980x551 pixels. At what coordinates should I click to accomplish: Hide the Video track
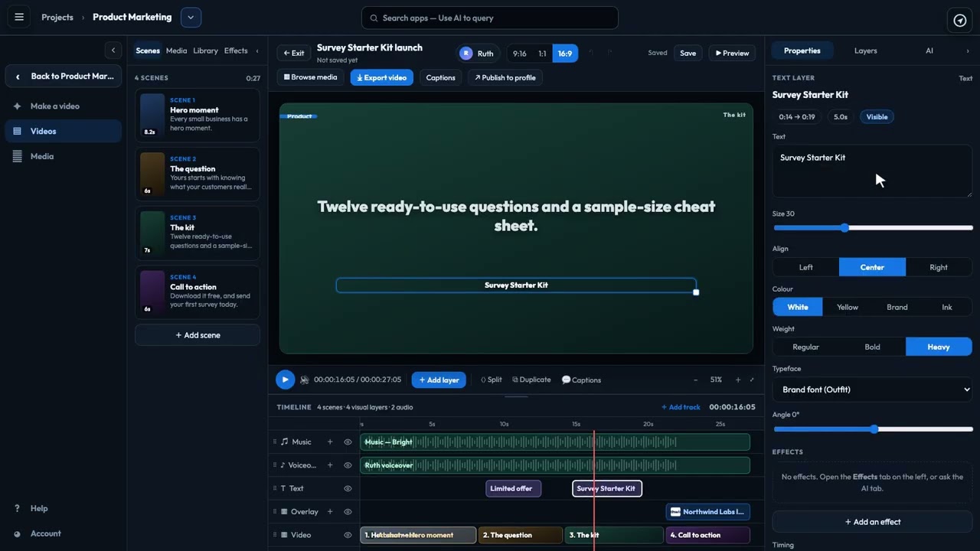[348, 535]
